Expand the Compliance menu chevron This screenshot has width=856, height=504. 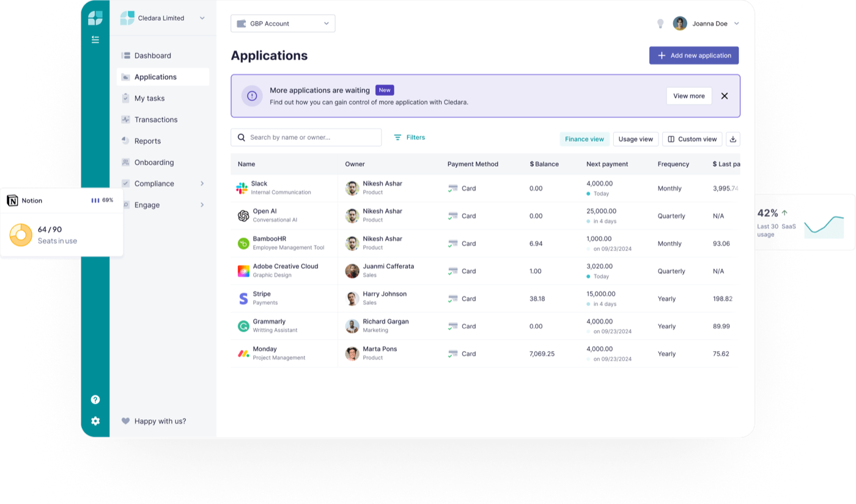pos(202,184)
